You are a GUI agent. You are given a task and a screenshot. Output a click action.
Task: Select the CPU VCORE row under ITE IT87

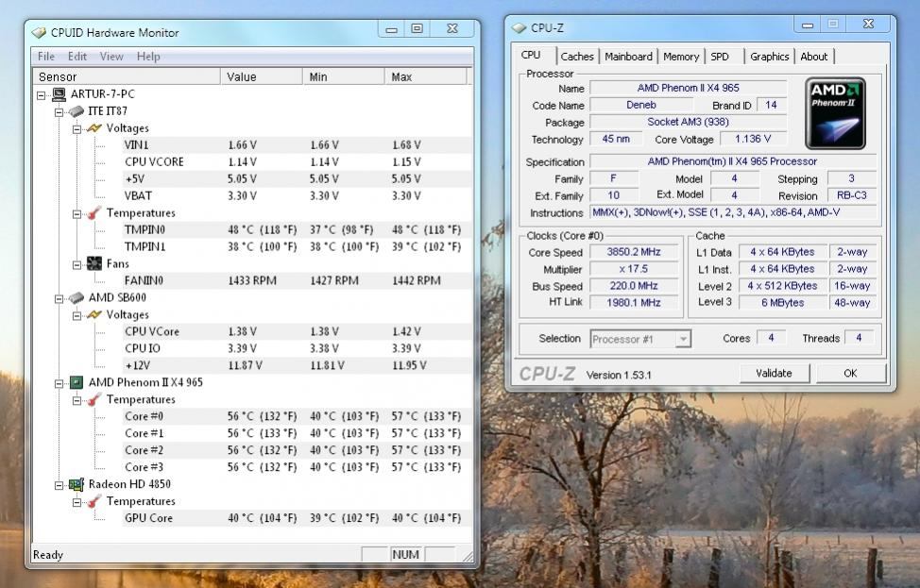point(297,161)
